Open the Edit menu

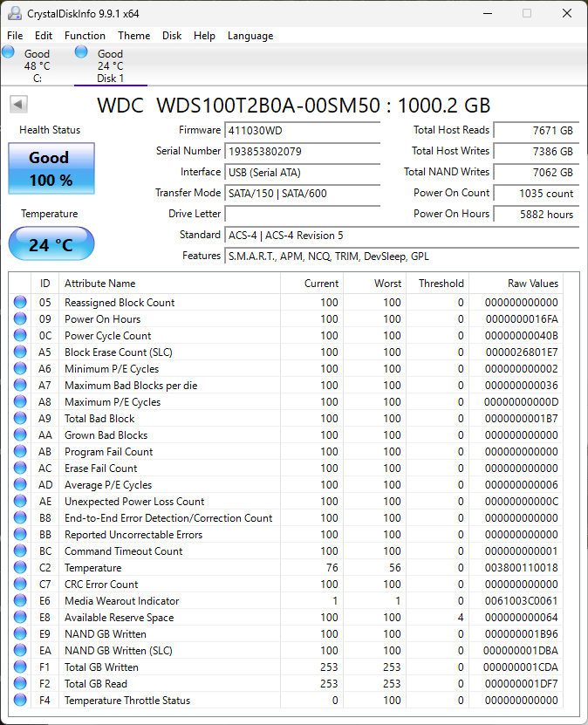[44, 36]
